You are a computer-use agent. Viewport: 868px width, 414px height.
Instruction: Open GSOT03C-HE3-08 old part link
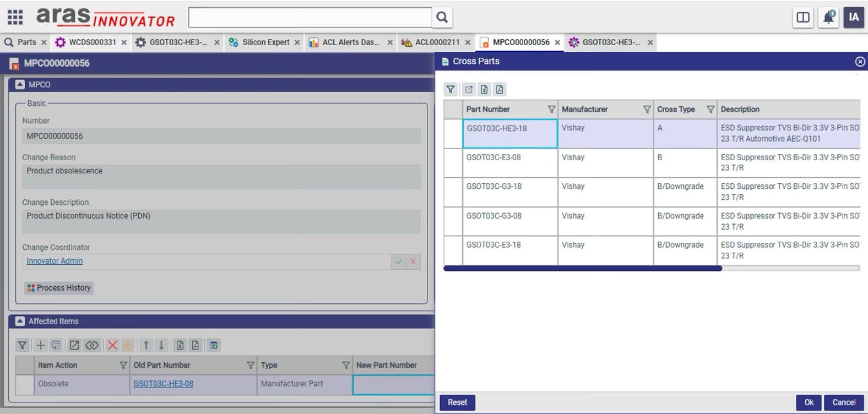164,384
